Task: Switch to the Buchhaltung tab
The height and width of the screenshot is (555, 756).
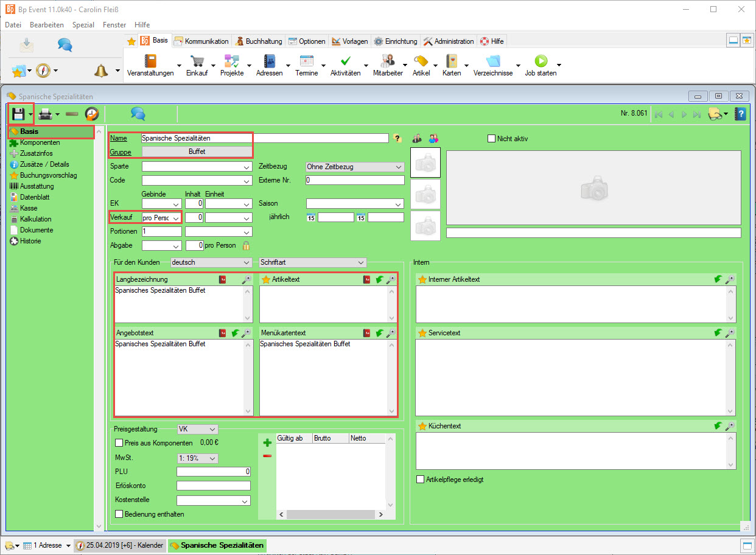Action: pos(258,41)
